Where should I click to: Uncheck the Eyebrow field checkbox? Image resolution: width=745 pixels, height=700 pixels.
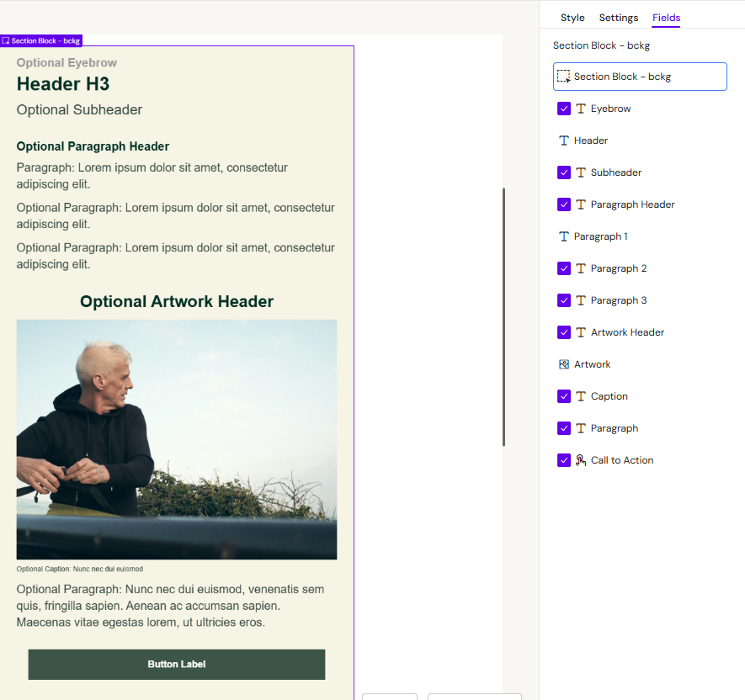click(x=564, y=109)
